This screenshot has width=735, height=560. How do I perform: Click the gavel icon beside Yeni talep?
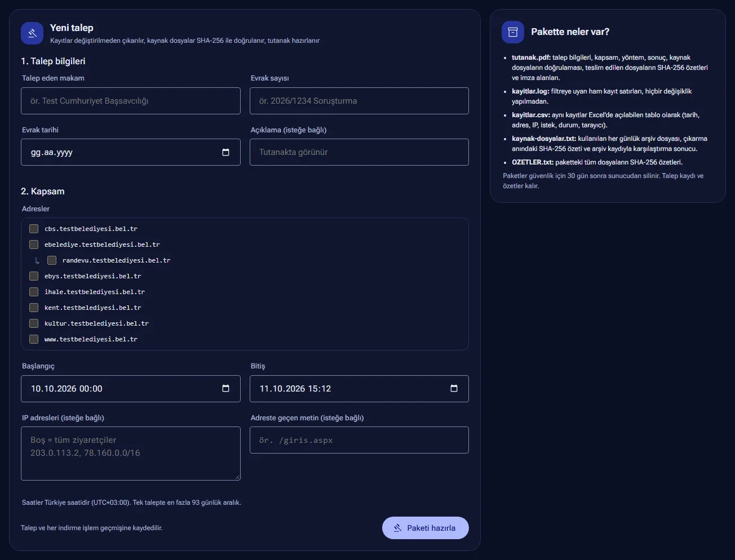pyautogui.click(x=32, y=33)
